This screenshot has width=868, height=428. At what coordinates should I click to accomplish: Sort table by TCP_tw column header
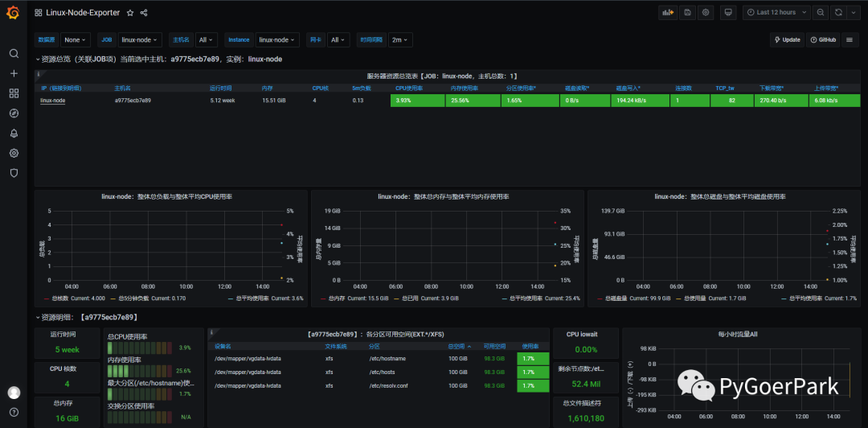725,88
